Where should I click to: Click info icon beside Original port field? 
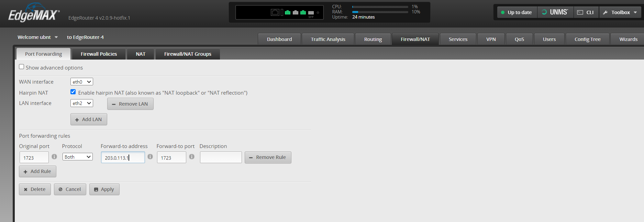(x=54, y=157)
